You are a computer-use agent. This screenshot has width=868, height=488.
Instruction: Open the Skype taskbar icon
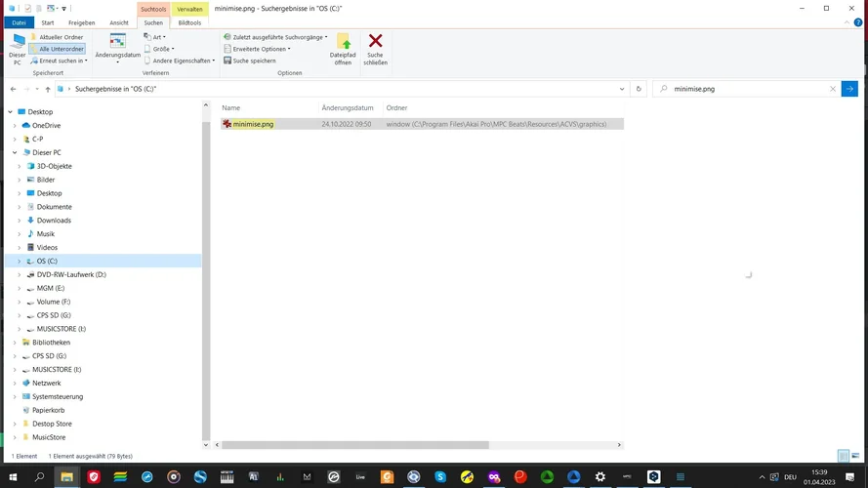(440, 477)
